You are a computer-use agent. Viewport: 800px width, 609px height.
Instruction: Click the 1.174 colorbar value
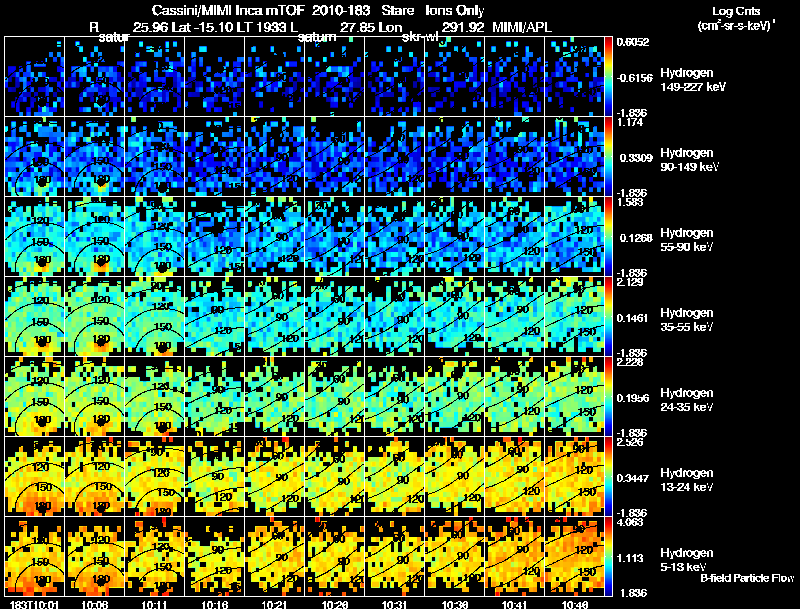tap(630, 122)
